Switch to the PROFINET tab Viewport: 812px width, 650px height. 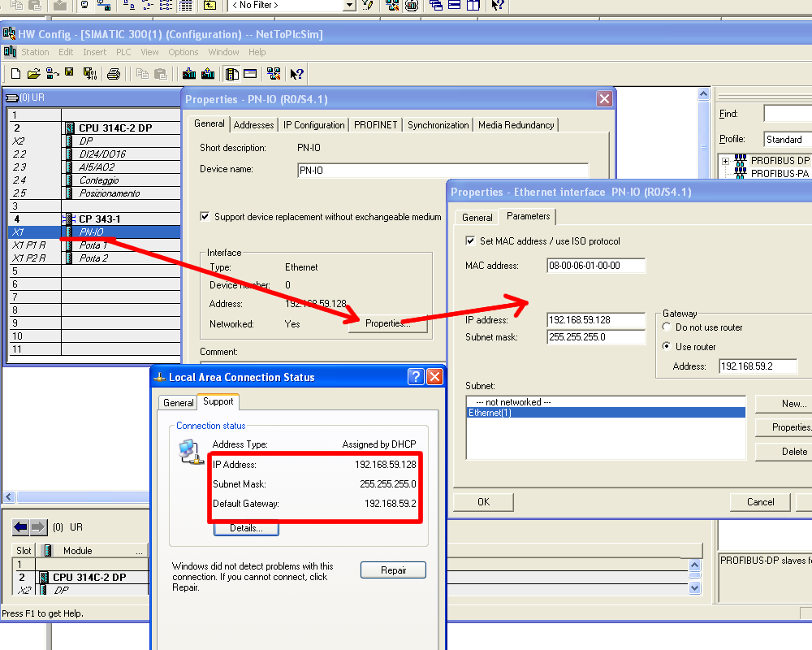click(376, 125)
